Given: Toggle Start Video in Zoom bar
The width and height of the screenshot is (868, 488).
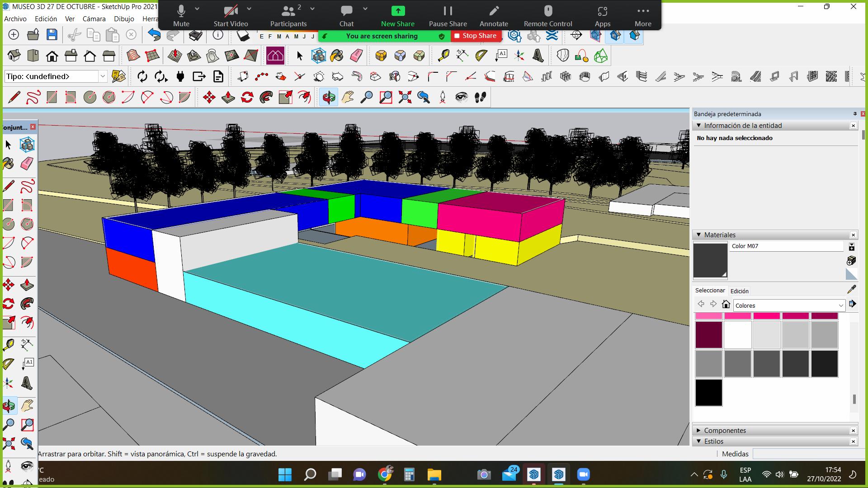Looking at the screenshot, I should click(231, 16).
